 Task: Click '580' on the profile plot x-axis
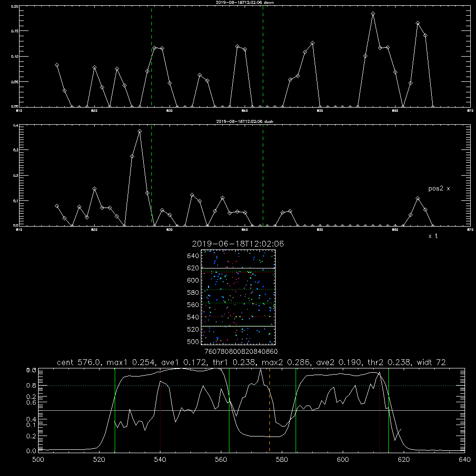coord(282,460)
